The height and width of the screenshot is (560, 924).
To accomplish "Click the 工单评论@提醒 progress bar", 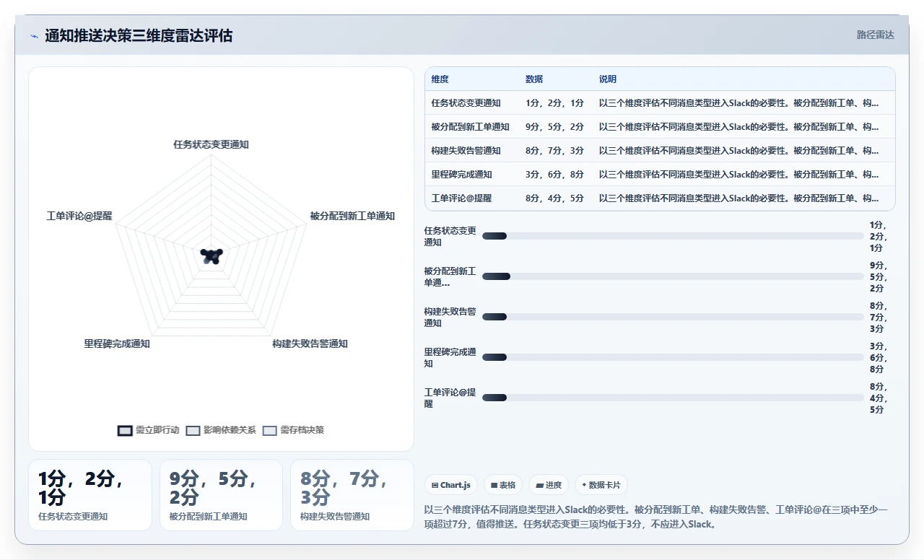I will coord(673,398).
